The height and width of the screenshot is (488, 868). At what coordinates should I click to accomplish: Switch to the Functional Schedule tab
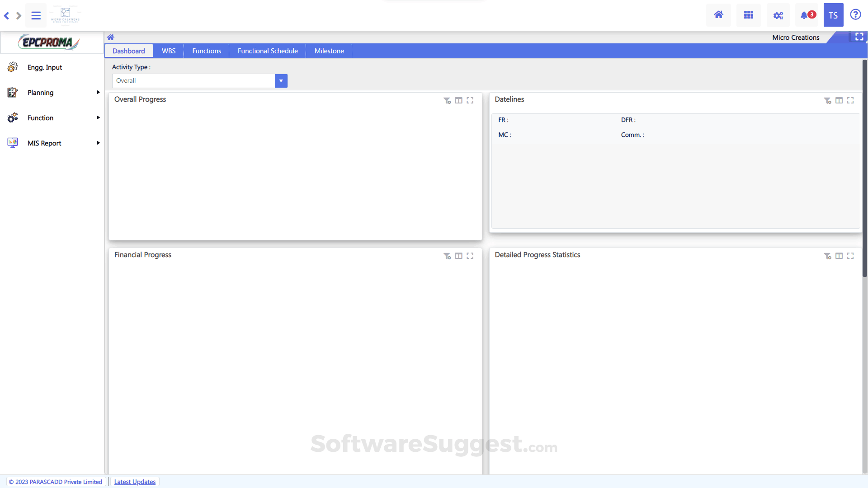(268, 51)
